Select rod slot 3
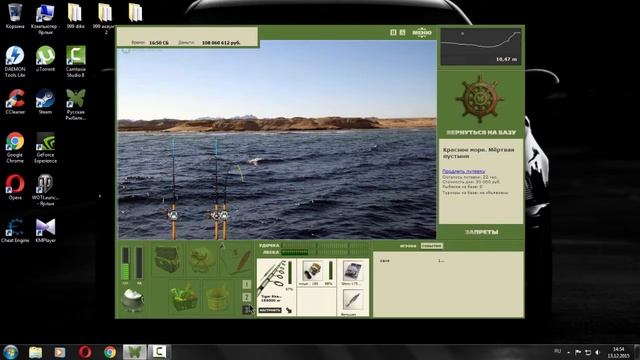 [247, 309]
